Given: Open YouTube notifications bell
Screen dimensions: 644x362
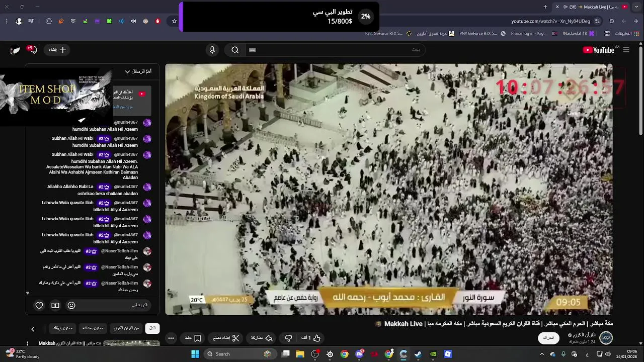Looking at the screenshot, I should point(33,50).
